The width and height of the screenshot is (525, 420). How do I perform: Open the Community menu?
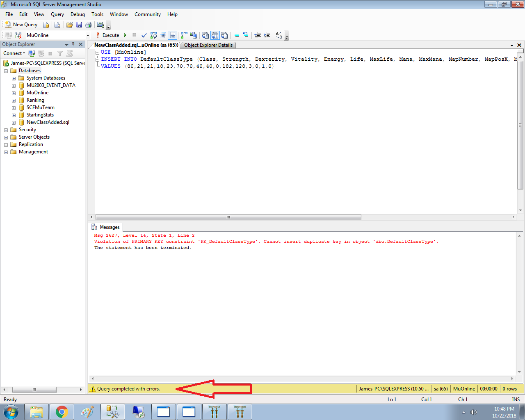[148, 14]
